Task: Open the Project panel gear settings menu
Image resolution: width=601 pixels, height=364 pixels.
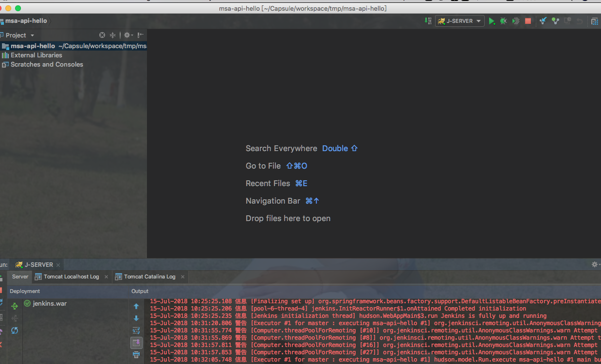Action: (x=128, y=35)
